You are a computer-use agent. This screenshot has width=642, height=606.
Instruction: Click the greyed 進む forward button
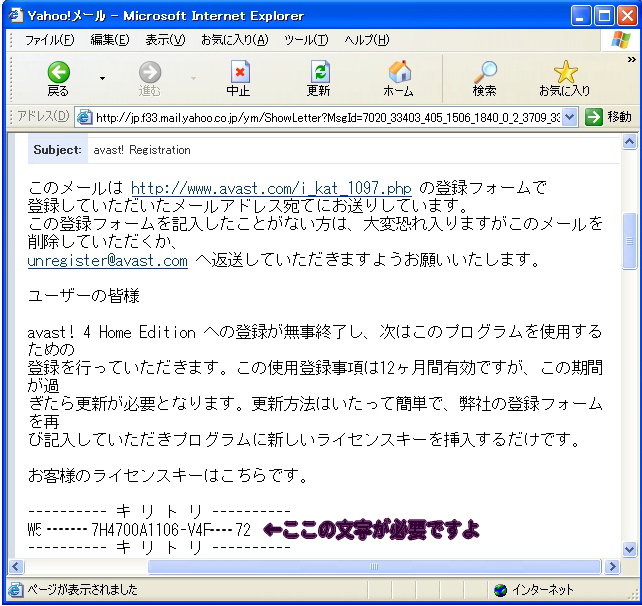[x=149, y=79]
